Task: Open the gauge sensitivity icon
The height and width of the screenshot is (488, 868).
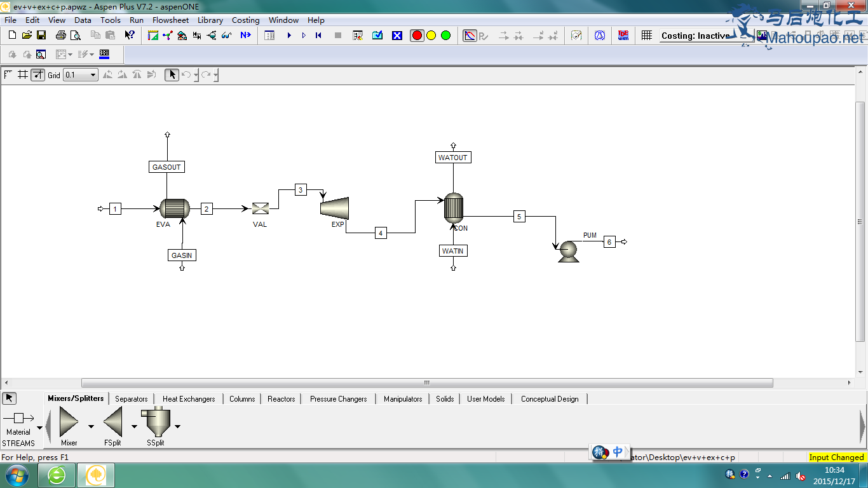Action: point(576,36)
